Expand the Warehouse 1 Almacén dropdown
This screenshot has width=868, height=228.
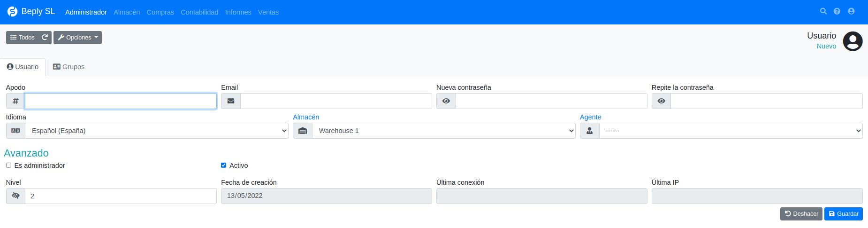point(444,131)
